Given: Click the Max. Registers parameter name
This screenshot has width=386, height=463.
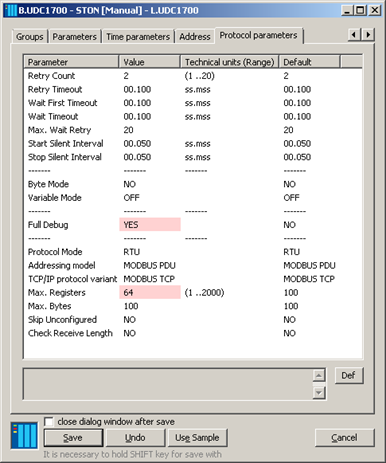Looking at the screenshot, I should (57, 292).
